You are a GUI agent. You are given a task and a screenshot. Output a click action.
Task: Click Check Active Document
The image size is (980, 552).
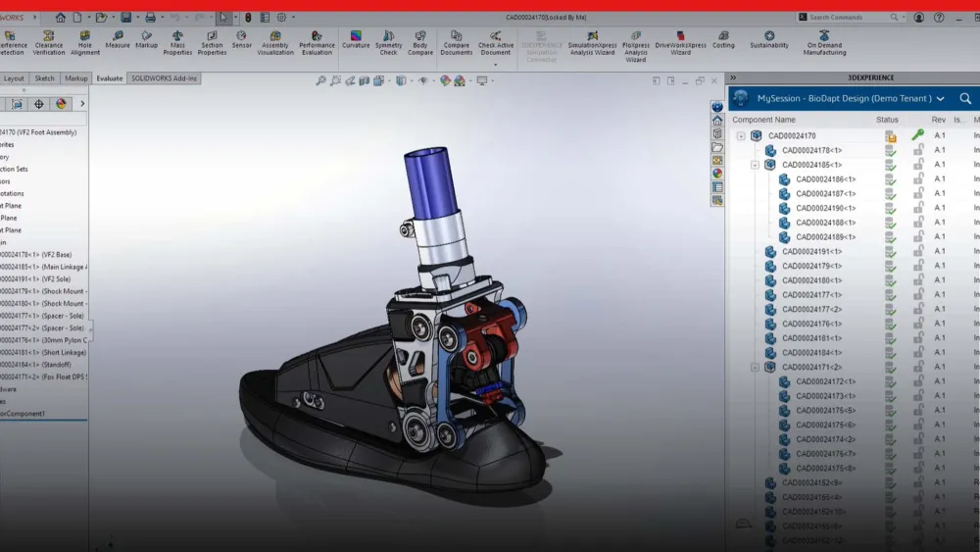click(496, 42)
